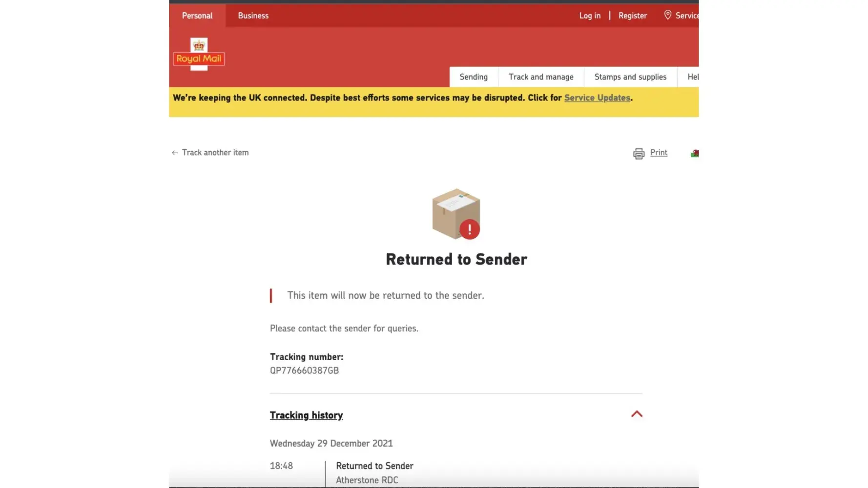Click the Print link
This screenshot has width=868, height=488.
[x=659, y=153]
